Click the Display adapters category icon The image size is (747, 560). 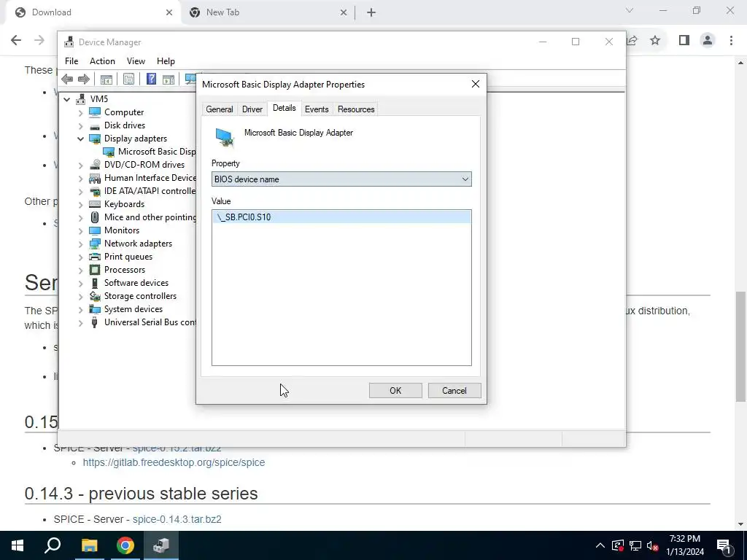coord(95,139)
